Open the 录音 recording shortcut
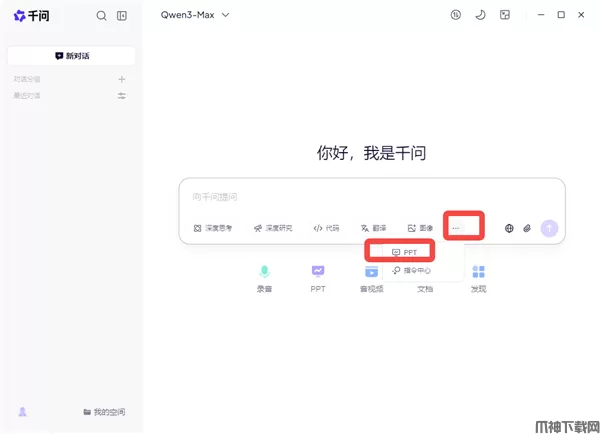This screenshot has width=600, height=434. 264,278
